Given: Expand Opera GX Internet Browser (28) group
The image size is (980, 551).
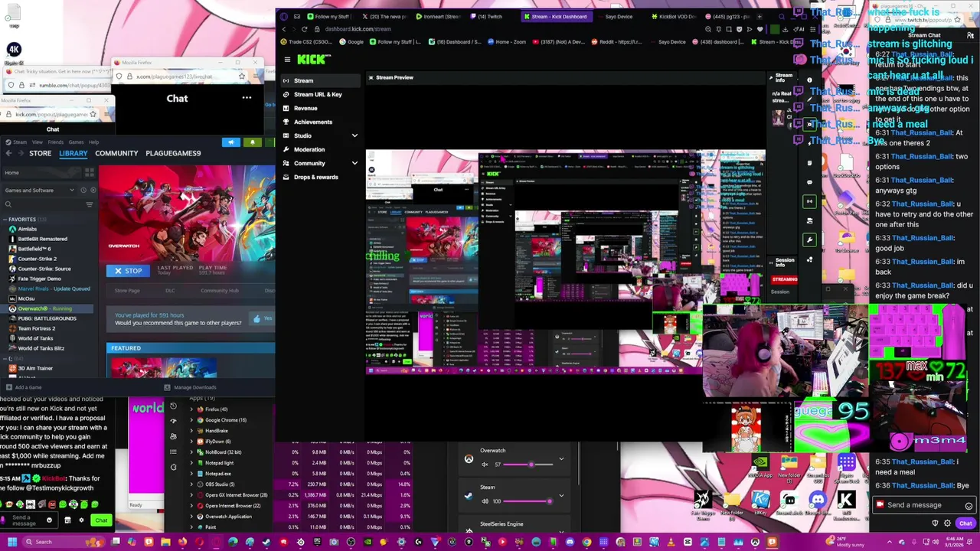Looking at the screenshot, I should pos(191,495).
